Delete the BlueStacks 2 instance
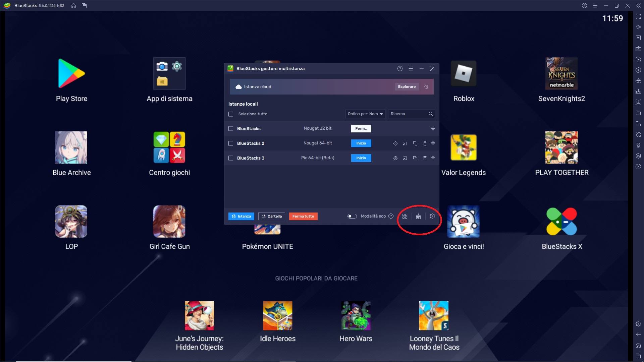The image size is (644, 362). coord(425,143)
